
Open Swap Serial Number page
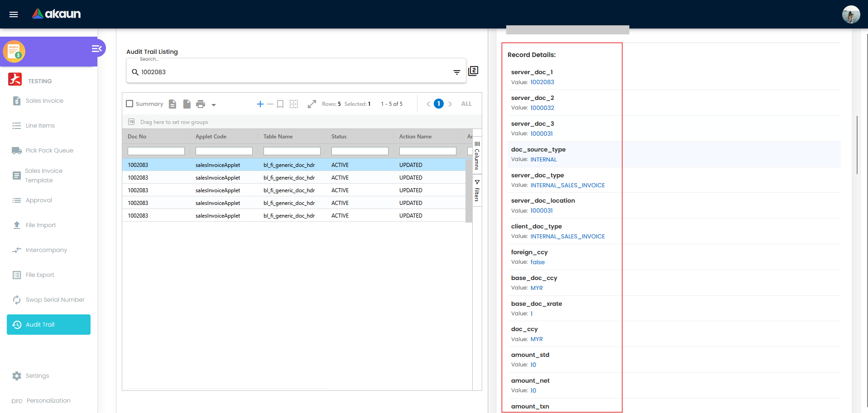point(55,300)
